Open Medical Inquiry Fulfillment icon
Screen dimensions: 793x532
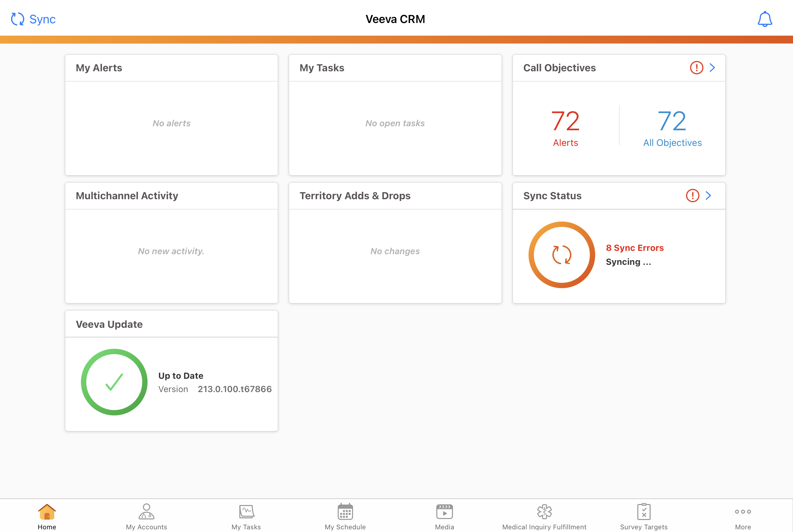[x=544, y=511]
